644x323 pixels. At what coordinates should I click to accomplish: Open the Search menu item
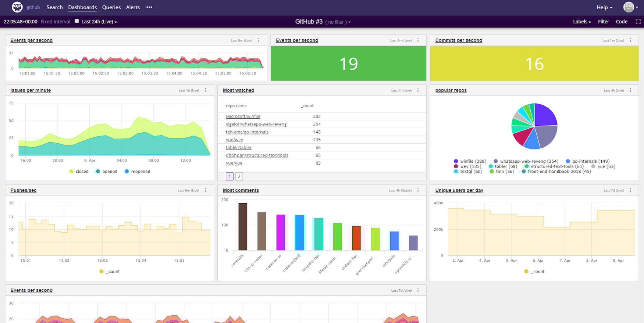tap(54, 7)
